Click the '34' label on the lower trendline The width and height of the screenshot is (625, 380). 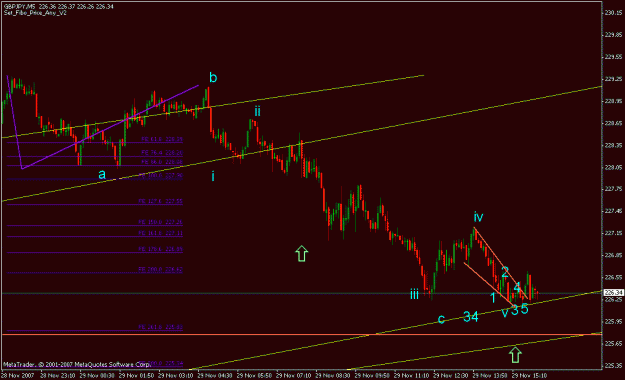click(471, 317)
